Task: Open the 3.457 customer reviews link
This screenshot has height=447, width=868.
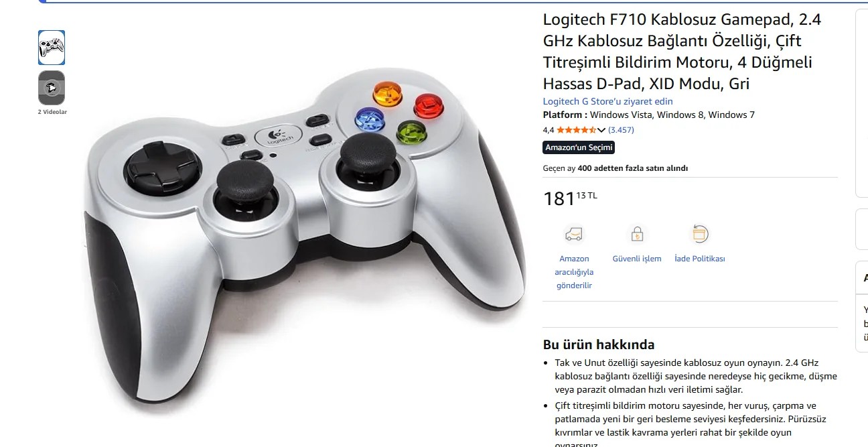Action: 621,130
